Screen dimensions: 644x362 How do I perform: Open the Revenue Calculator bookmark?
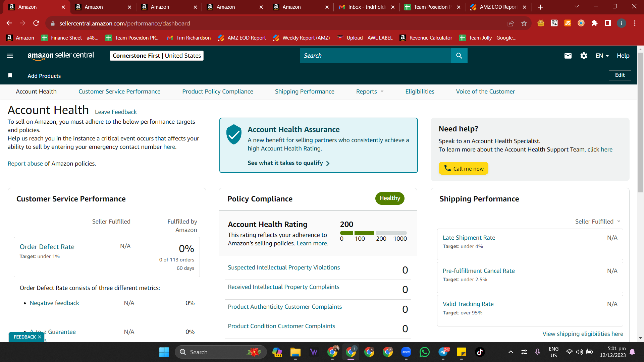[x=426, y=38]
